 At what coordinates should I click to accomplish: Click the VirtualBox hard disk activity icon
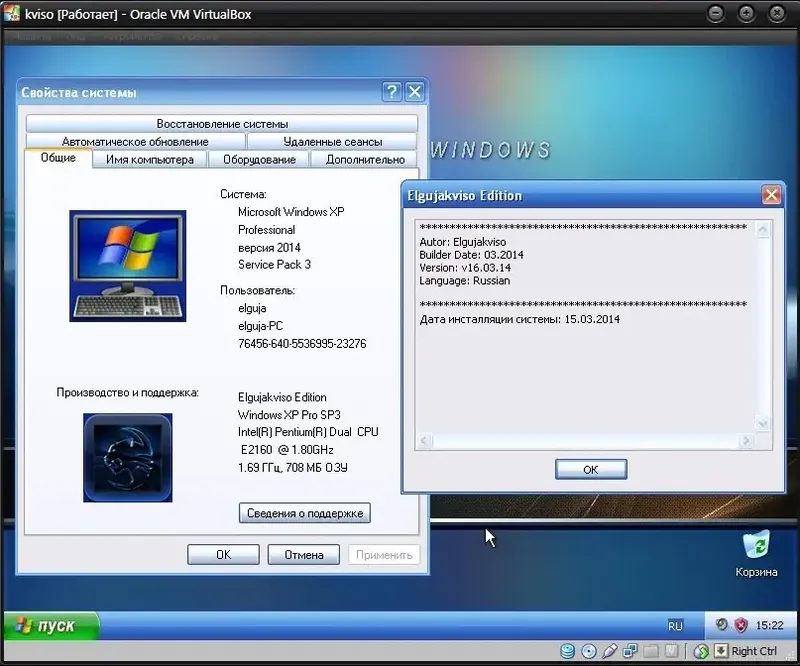point(567,651)
